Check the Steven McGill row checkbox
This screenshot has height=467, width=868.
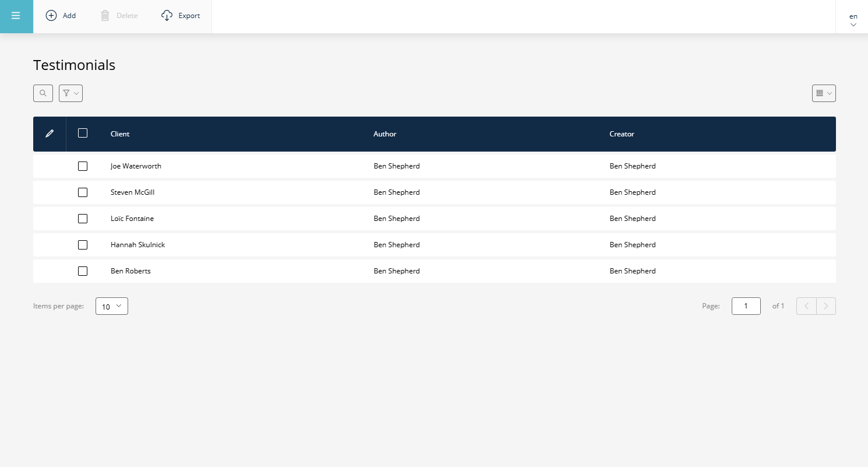[x=83, y=192]
